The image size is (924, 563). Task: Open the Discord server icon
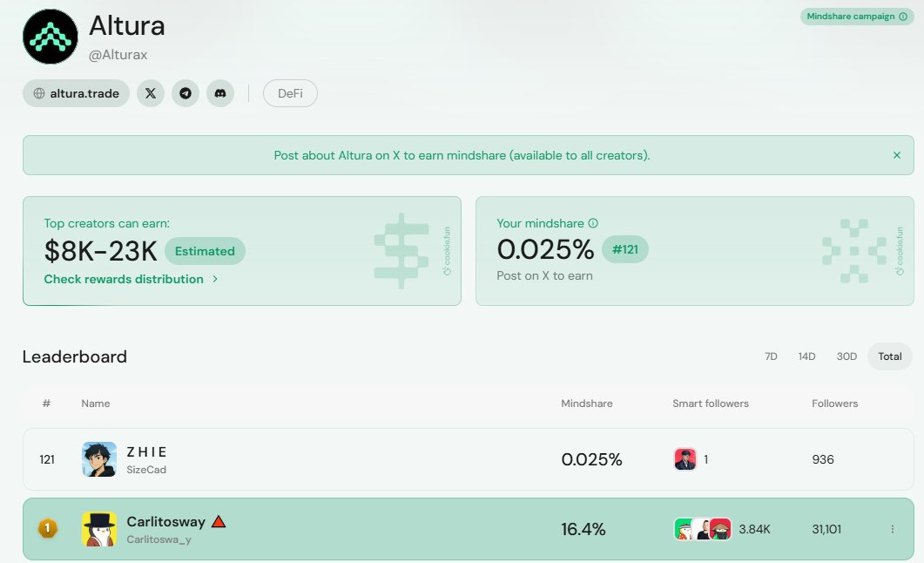(219, 93)
